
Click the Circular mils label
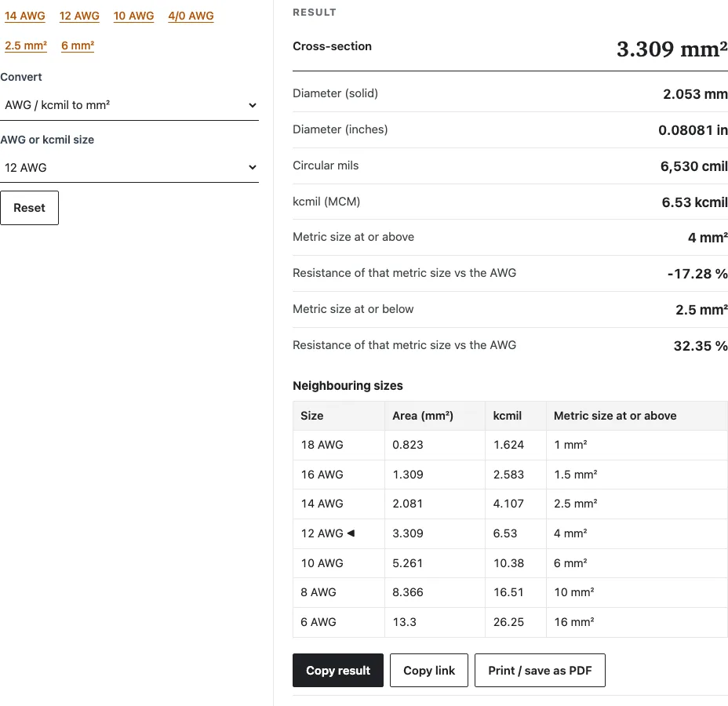point(326,166)
